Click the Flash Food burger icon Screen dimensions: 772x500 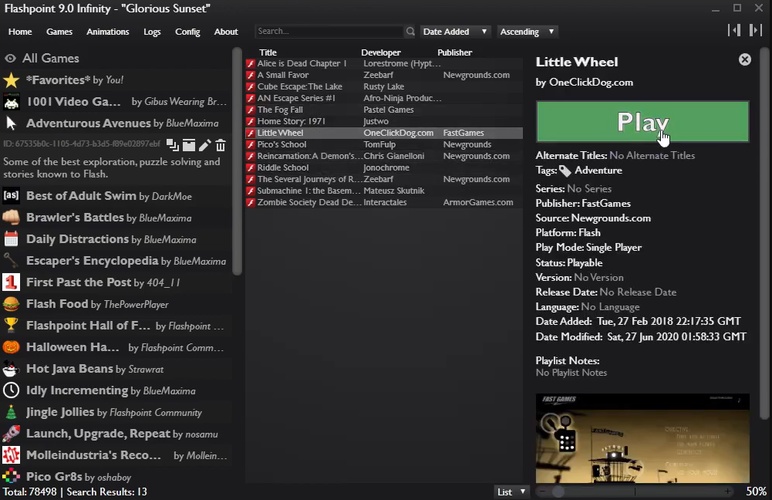point(11,304)
